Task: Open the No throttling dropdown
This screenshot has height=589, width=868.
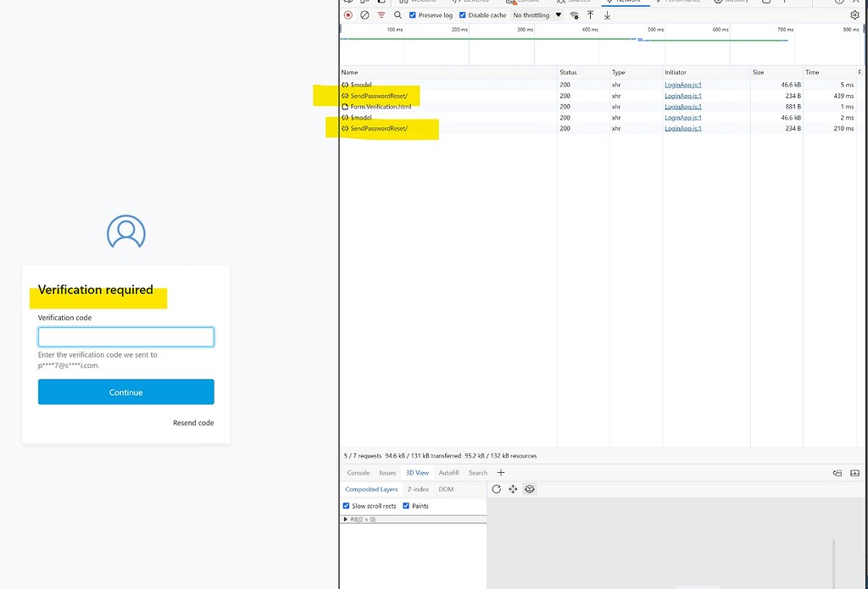Action: click(x=537, y=15)
